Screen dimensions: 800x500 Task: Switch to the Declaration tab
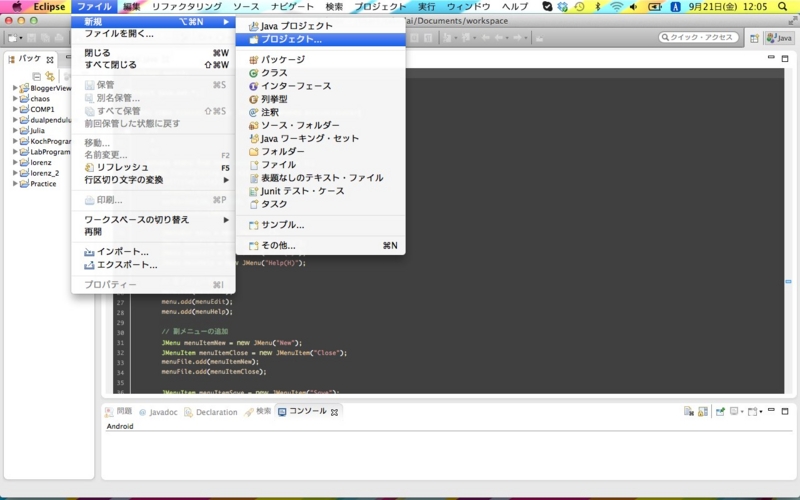pos(211,412)
